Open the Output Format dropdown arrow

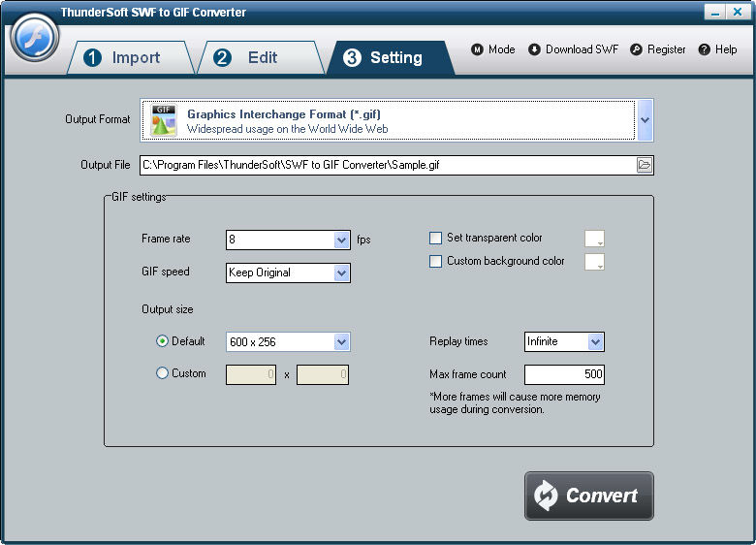click(x=646, y=120)
